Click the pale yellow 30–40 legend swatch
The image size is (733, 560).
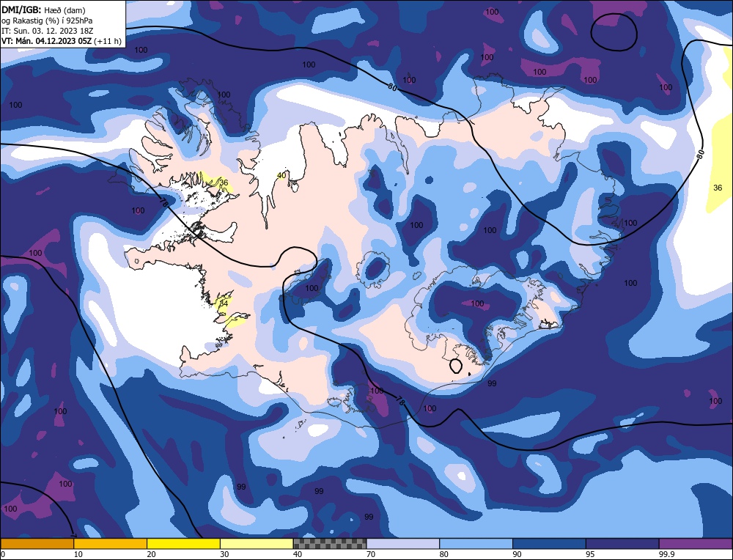[x=257, y=543]
